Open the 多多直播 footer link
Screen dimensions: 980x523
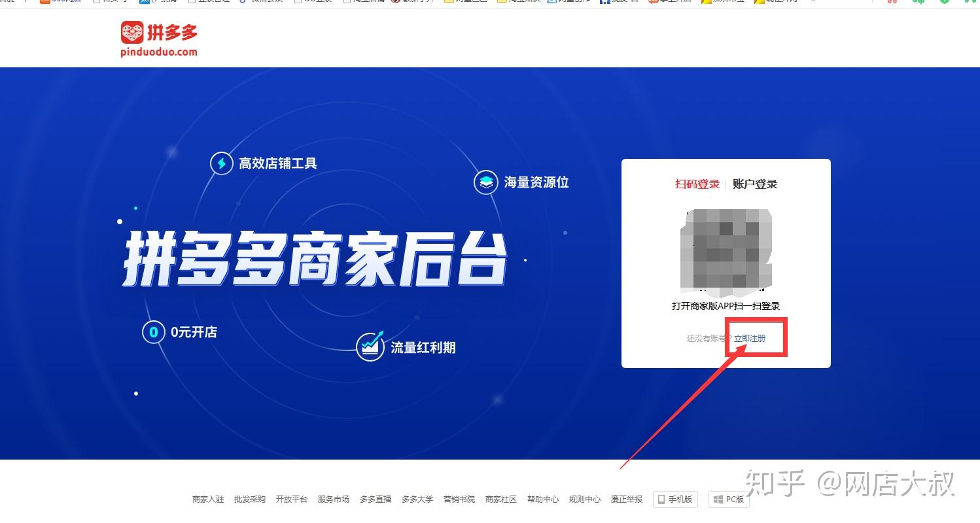[376, 499]
